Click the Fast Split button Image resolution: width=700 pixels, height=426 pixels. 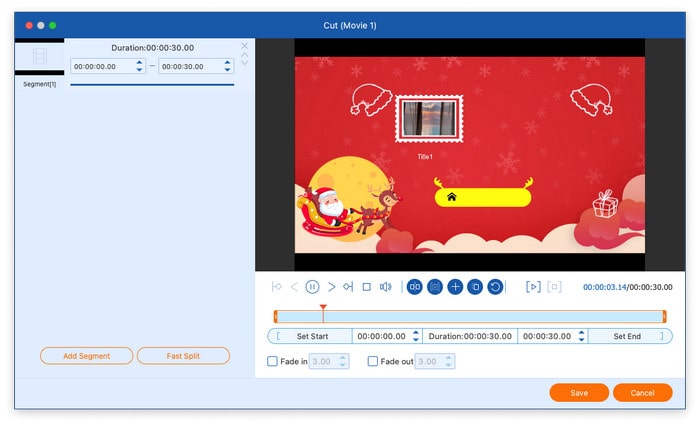click(x=183, y=356)
